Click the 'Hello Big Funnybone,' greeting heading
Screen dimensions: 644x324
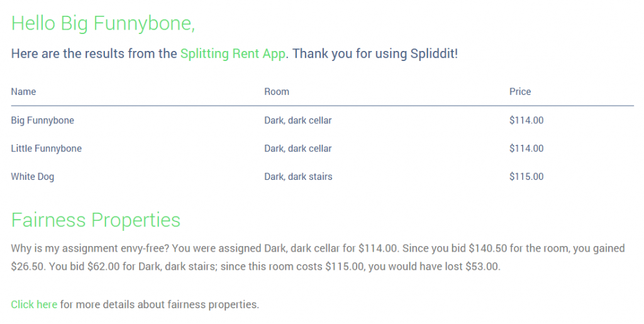tap(103, 23)
